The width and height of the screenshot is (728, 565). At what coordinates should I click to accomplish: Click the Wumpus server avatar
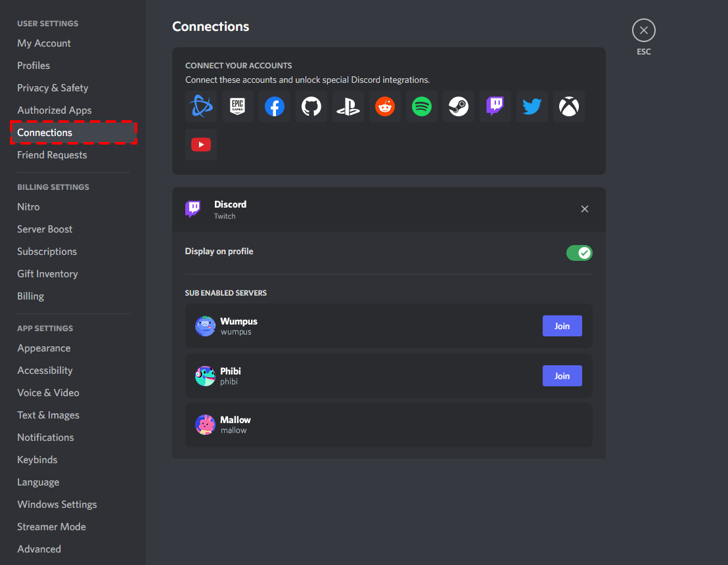pyautogui.click(x=205, y=326)
